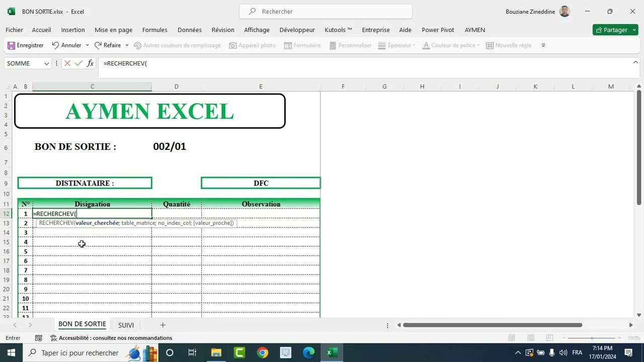Open the Annuler history dropdown arrow
The image size is (644, 362).
pyautogui.click(x=87, y=45)
